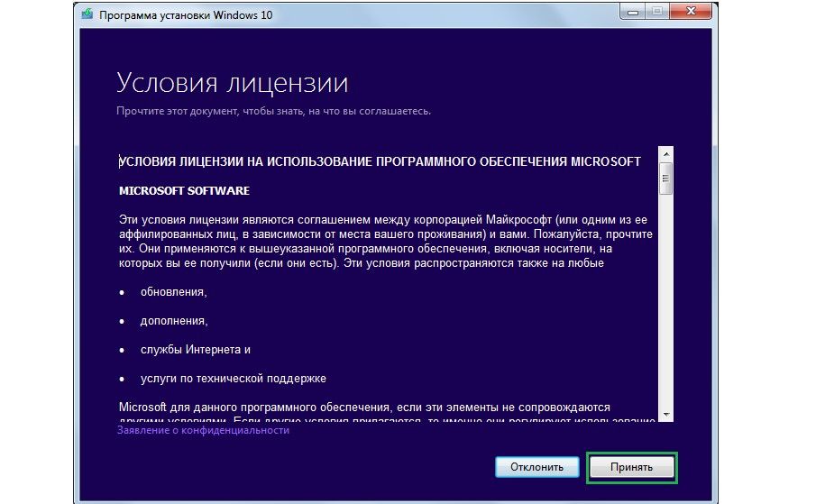This screenshot has height=504, width=816.
Task: Click the MICROSOFT SOFTWARE subheading
Action: [184, 191]
